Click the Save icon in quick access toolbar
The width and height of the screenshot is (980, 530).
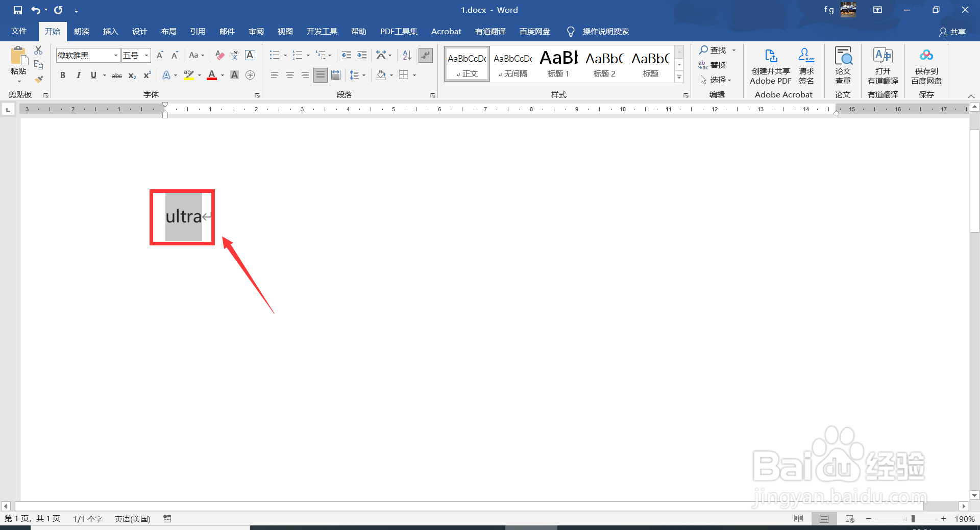[17, 10]
